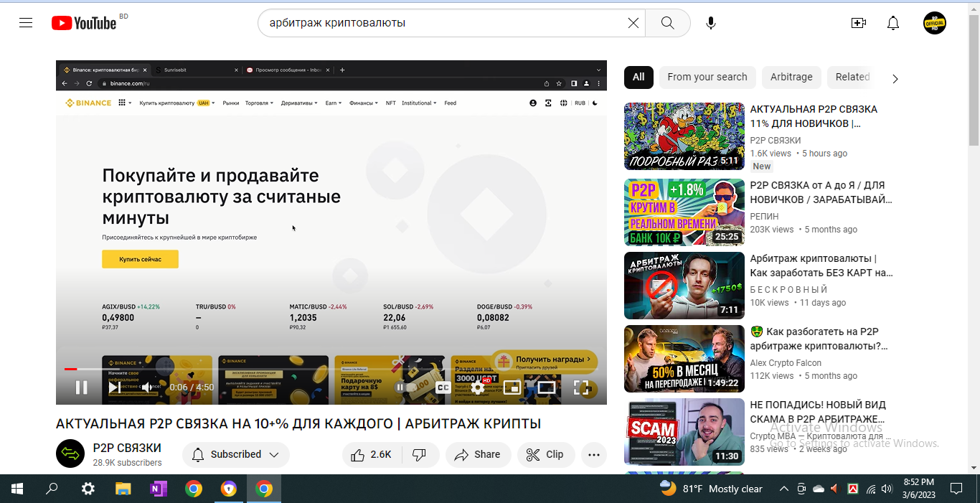Open File Explorer from taskbar
Image resolution: width=980 pixels, height=503 pixels.
pyautogui.click(x=123, y=489)
